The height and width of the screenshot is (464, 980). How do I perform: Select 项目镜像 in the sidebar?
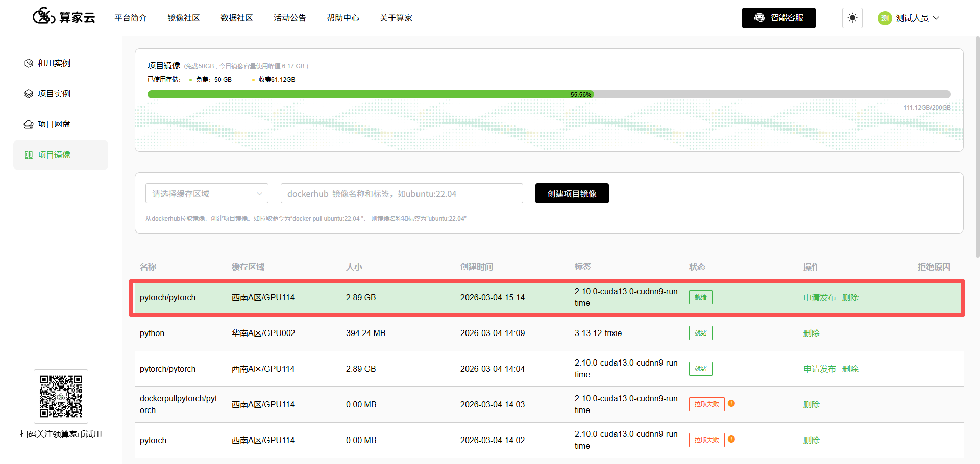coord(61,155)
